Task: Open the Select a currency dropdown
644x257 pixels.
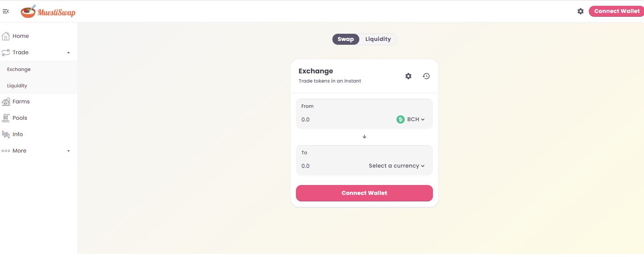Action: 397,166
